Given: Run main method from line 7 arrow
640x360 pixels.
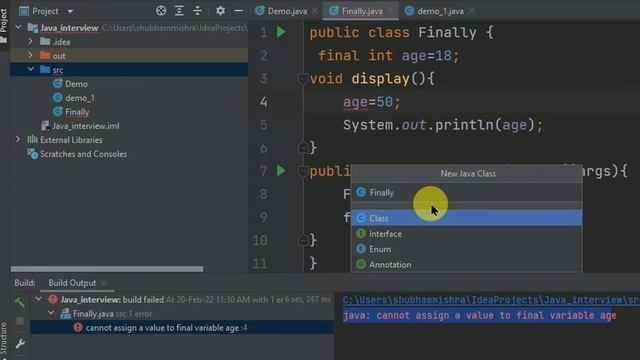Looking at the screenshot, I should (x=281, y=170).
